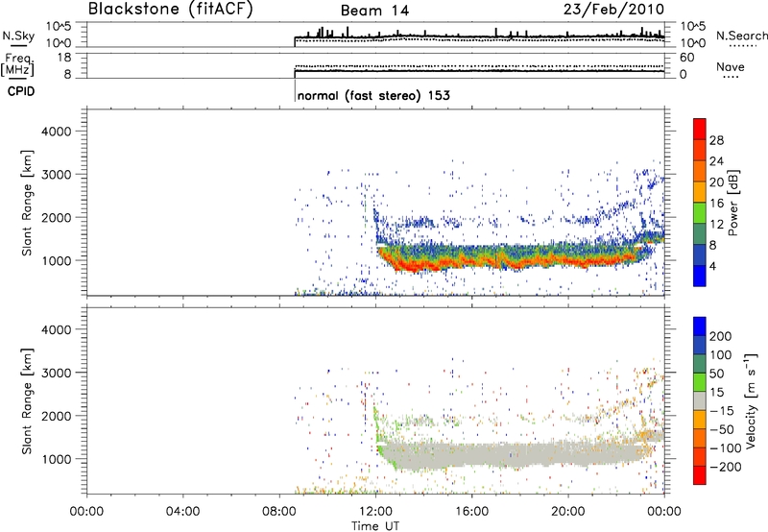This screenshot has width=768, height=532.
Task: Click the green segment of velocity color bar
Action: [700, 382]
